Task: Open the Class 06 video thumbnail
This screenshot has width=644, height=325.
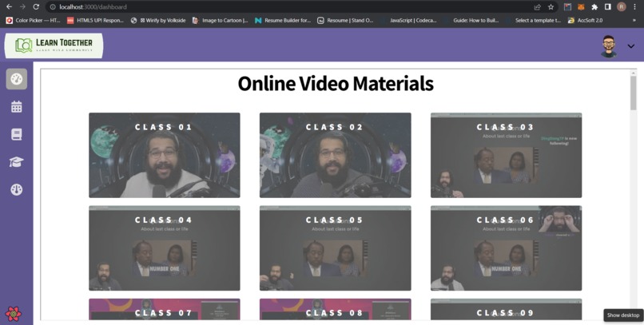Action: [506, 248]
